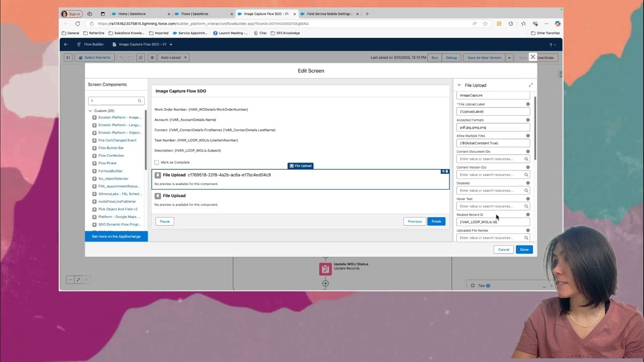This screenshot has width=644, height=362.
Task: Go back from File Upload properties panel
Action: [459, 85]
